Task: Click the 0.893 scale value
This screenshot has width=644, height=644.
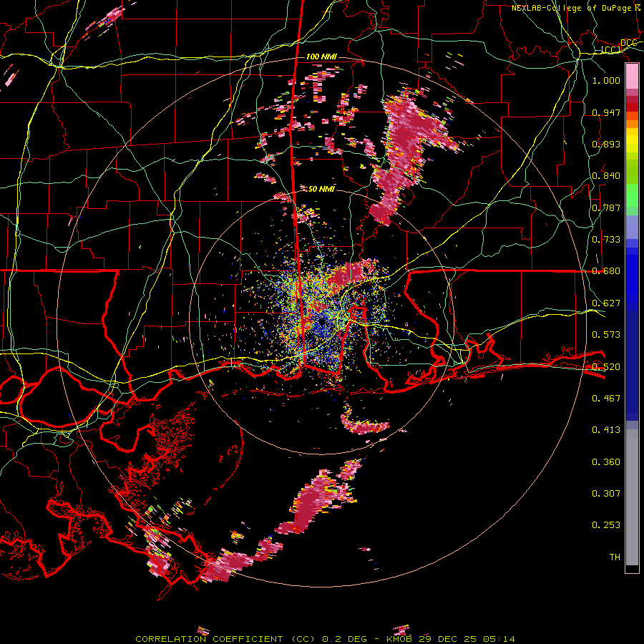Action: [x=606, y=144]
